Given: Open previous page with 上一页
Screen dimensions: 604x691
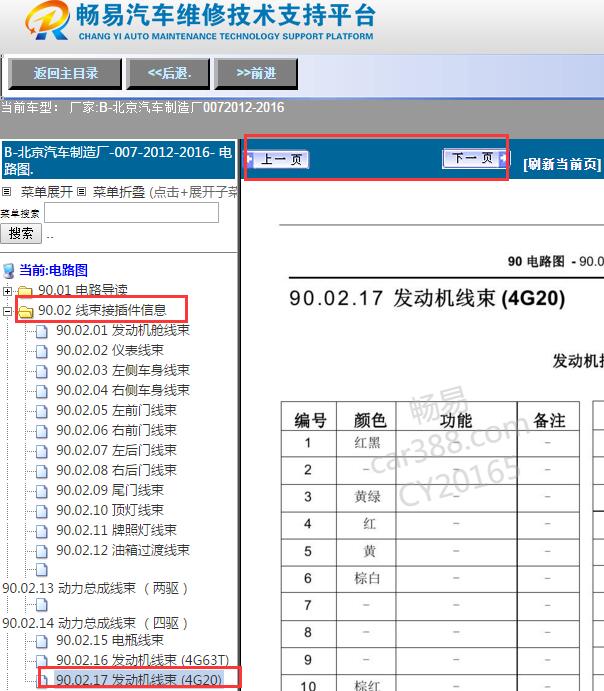Looking at the screenshot, I should 278,159.
